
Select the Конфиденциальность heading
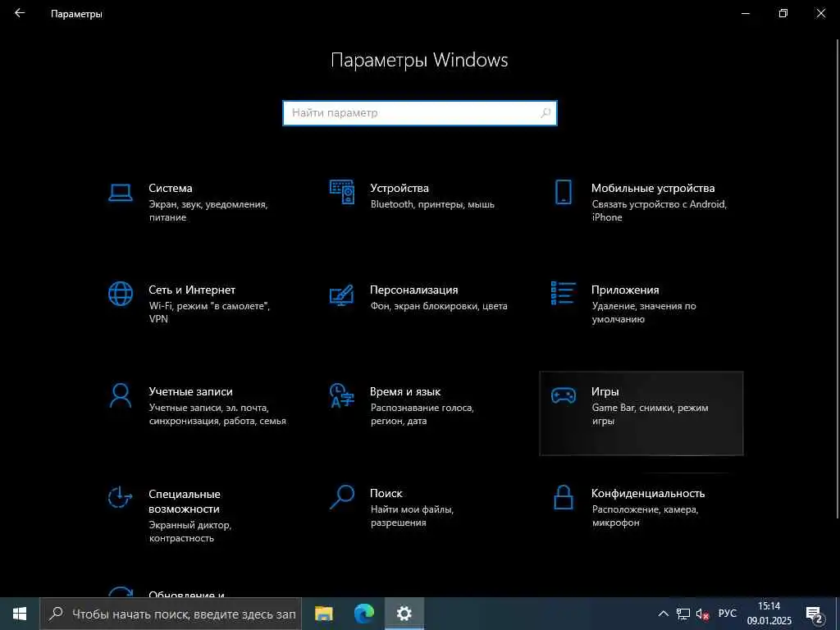[x=648, y=493]
